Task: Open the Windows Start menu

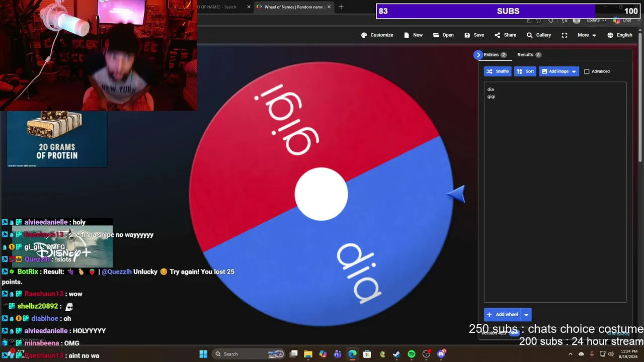Action: (203, 354)
